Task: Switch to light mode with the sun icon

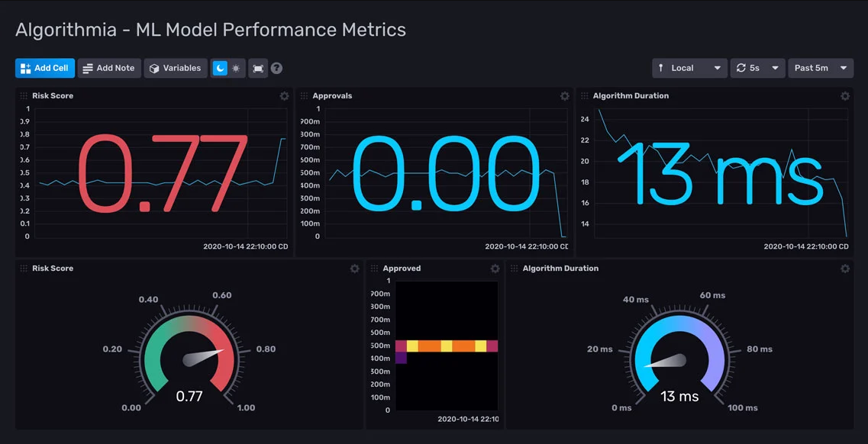Action: pos(237,68)
